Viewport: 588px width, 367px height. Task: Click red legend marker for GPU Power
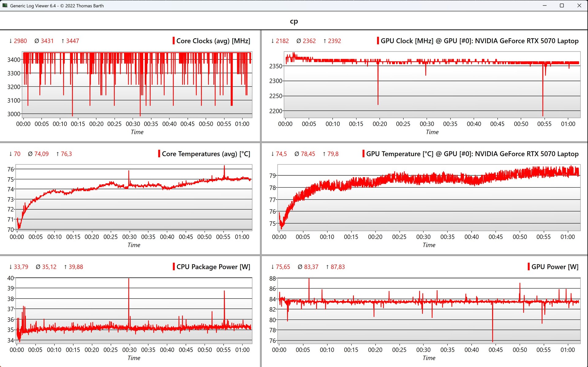coord(529,266)
